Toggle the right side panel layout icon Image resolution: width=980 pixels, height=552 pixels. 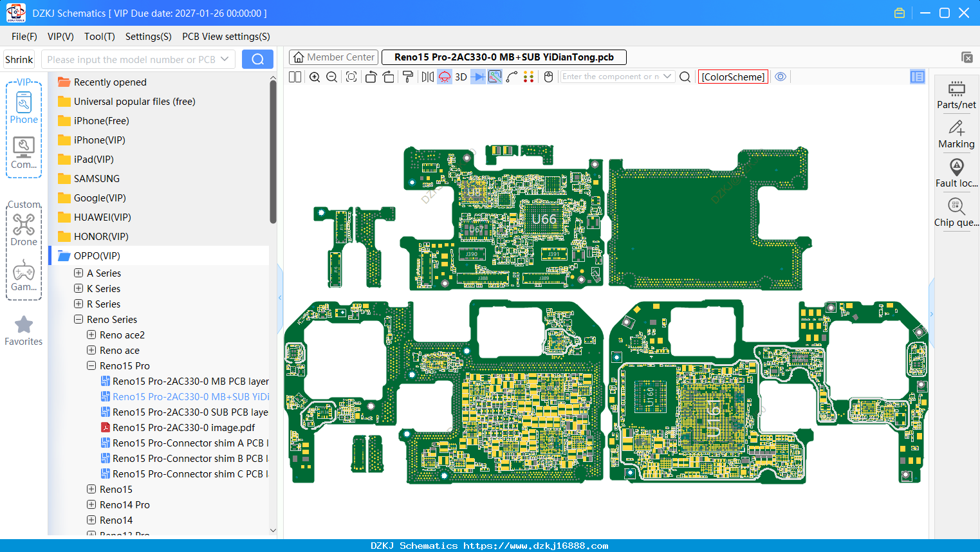click(x=918, y=77)
